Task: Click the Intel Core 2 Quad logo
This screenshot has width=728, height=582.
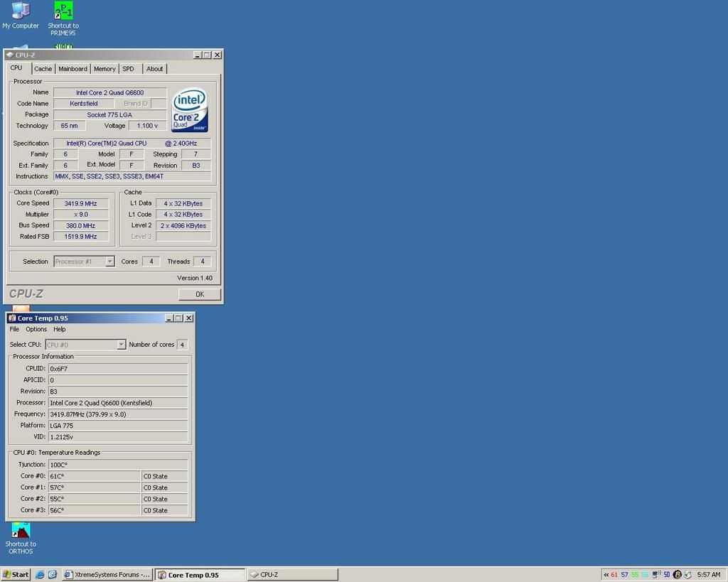Action: 189,109
